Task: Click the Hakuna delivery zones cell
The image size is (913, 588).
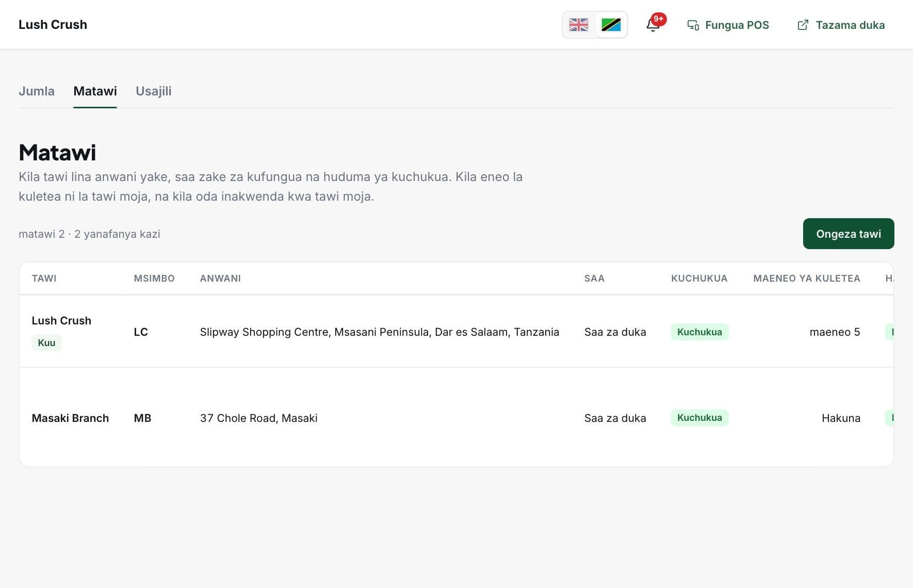Action: point(841,418)
